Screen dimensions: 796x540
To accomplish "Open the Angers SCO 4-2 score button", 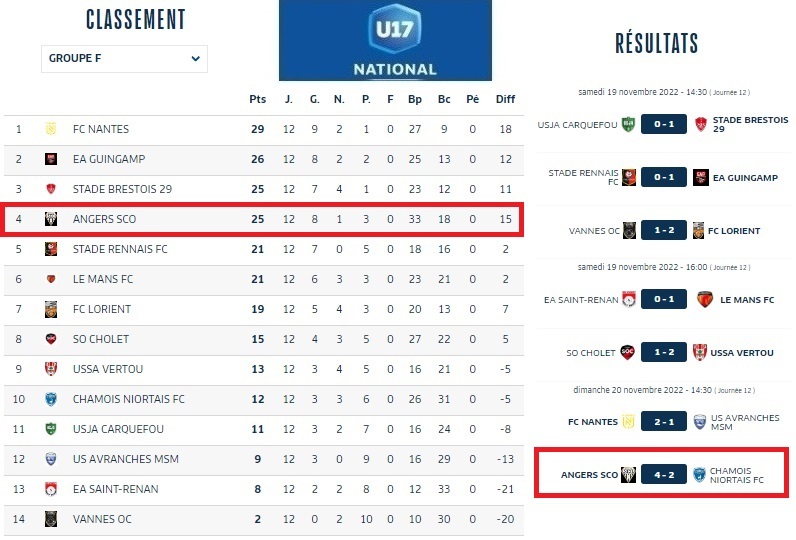I will pyautogui.click(x=663, y=474).
